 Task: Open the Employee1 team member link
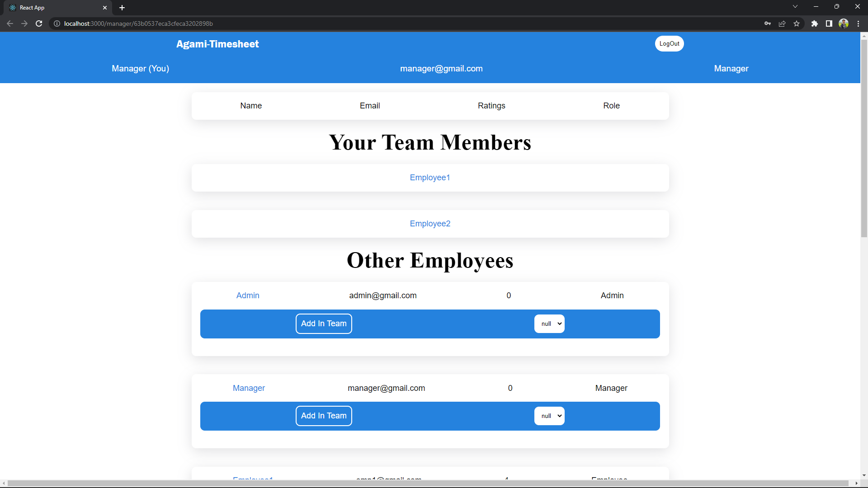429,178
